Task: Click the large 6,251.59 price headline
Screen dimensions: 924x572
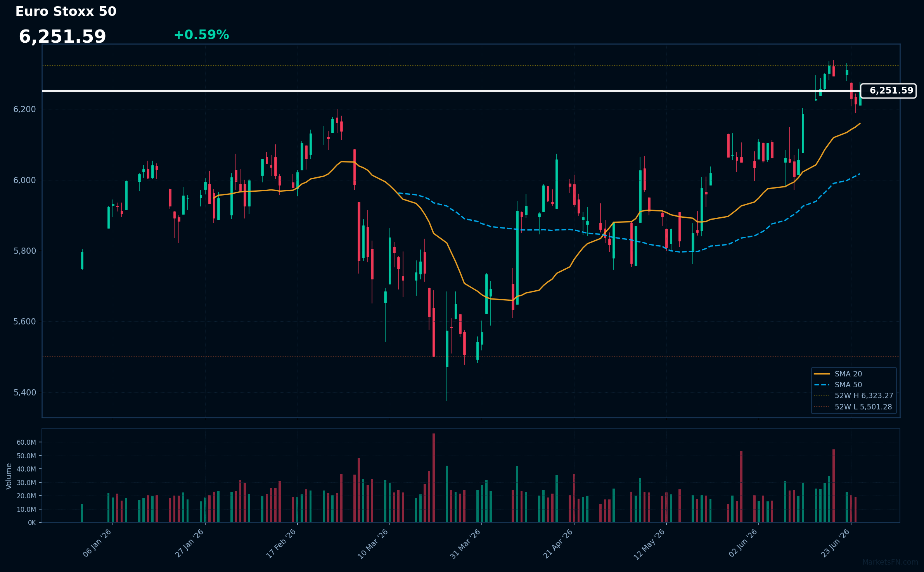Action: coord(62,37)
